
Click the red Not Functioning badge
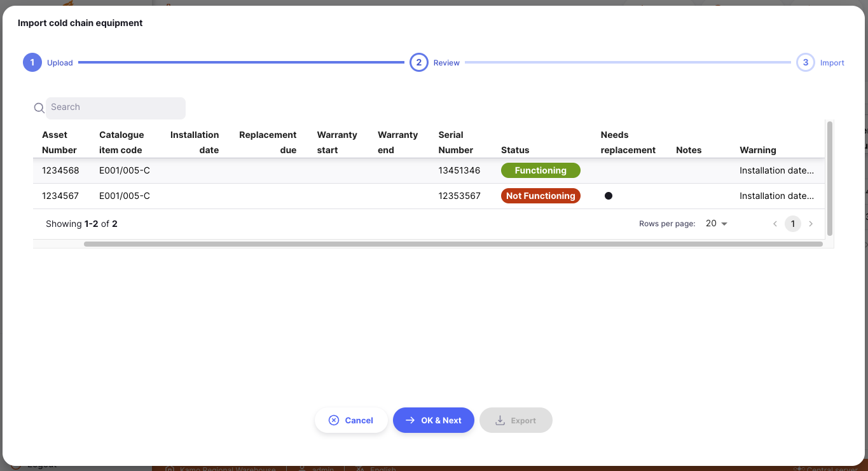(541, 196)
